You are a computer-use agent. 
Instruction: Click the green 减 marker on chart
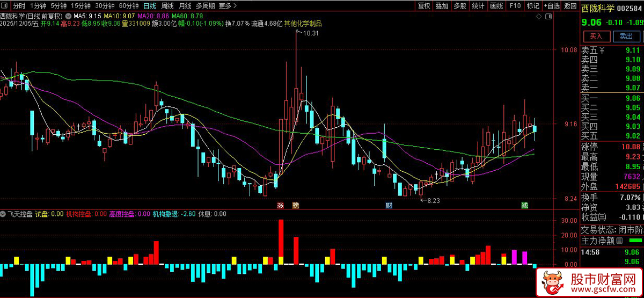click(524, 206)
